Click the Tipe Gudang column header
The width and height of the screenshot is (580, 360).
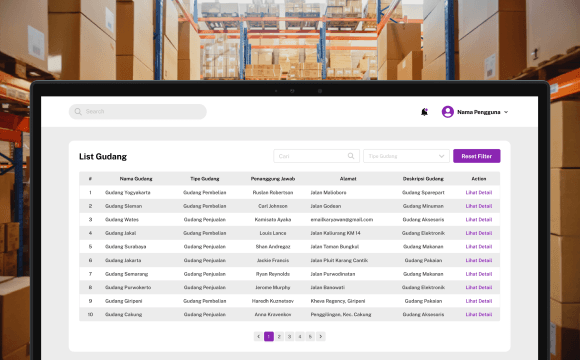point(205,179)
